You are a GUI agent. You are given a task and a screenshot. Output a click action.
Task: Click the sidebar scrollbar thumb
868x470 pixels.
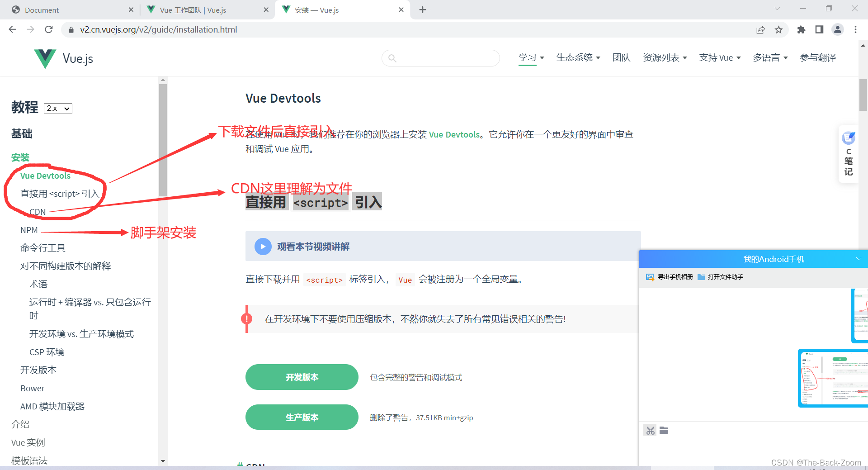163,140
